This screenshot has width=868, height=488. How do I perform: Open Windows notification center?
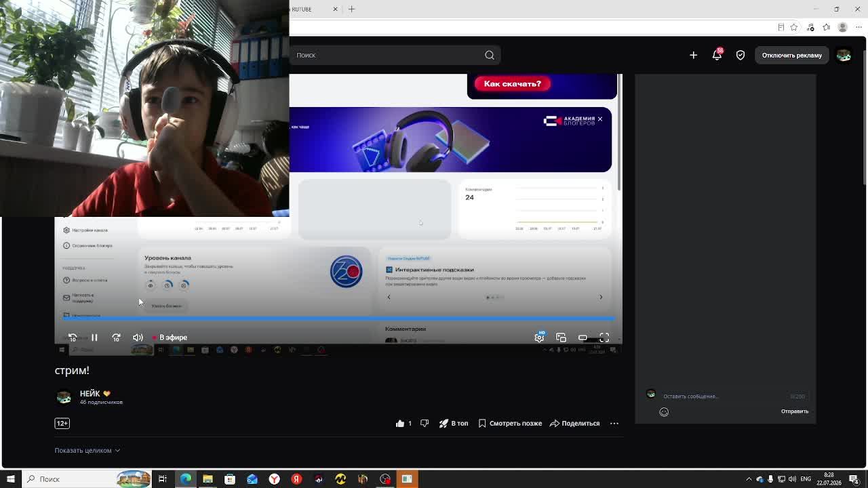tap(854, 479)
